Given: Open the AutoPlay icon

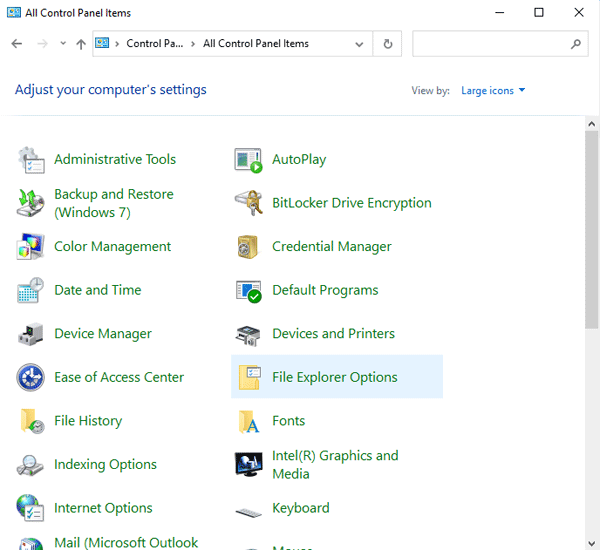Looking at the screenshot, I should (x=248, y=160).
